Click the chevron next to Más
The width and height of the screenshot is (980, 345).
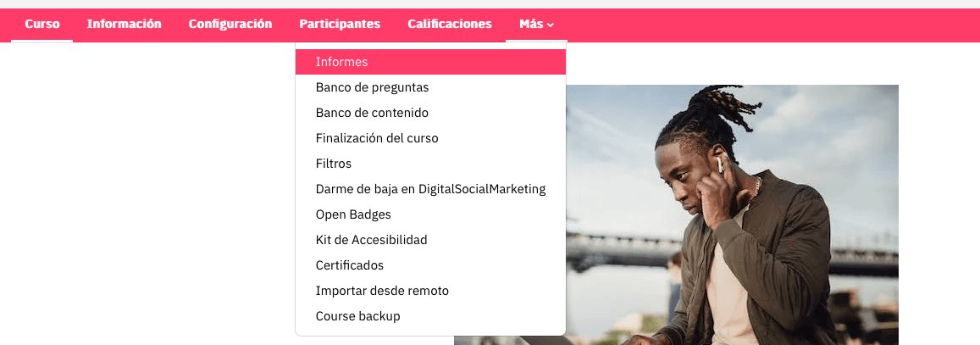coord(551,25)
